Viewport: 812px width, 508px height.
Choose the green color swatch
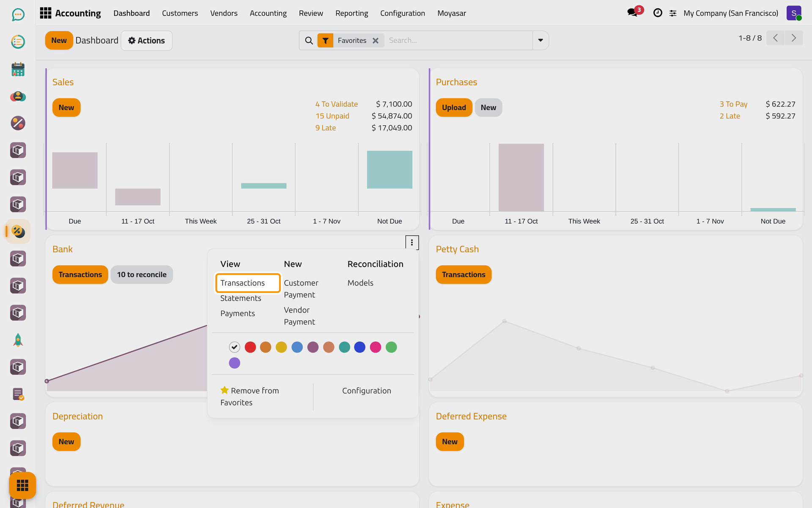pos(391,347)
